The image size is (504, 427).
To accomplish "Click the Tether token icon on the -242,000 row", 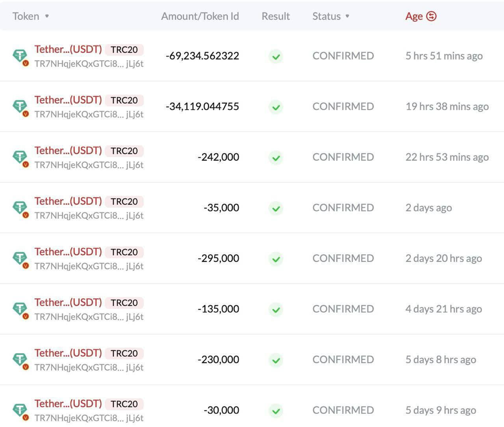I will [20, 158].
